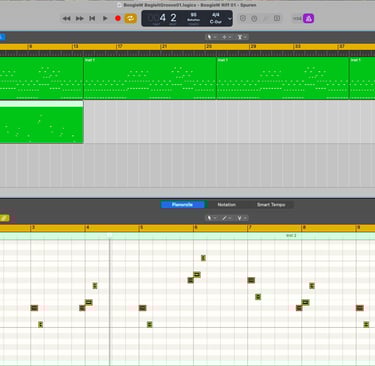Start playback with the Play button
Viewport: 375px width, 366px height.
105,18
